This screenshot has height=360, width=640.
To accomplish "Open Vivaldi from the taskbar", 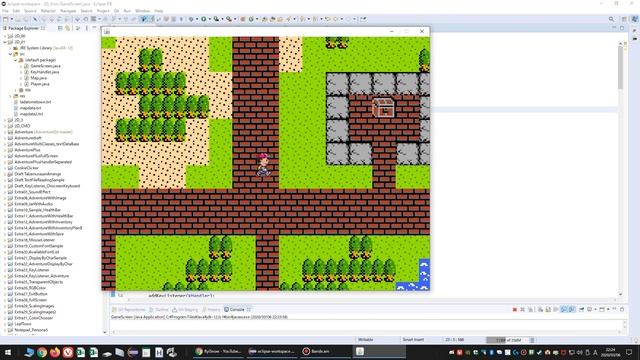I will tap(68, 352).
